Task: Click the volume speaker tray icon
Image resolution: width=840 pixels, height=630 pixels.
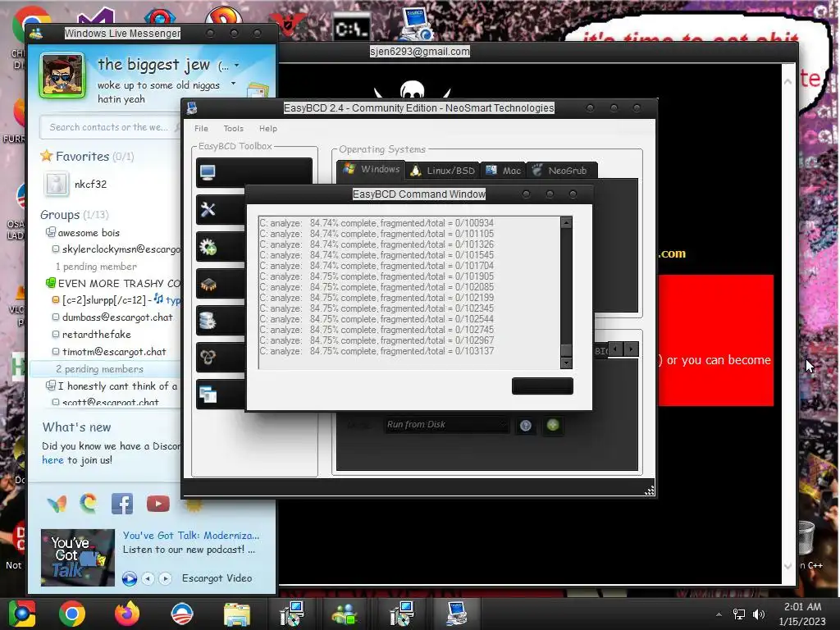Action: click(x=759, y=614)
